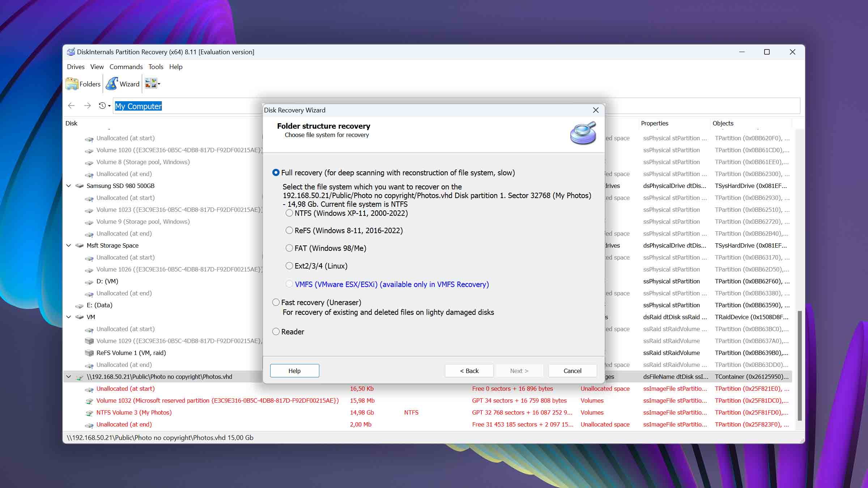Click the Volume 1026 partition icon
This screenshot has height=488, width=868.
click(89, 270)
